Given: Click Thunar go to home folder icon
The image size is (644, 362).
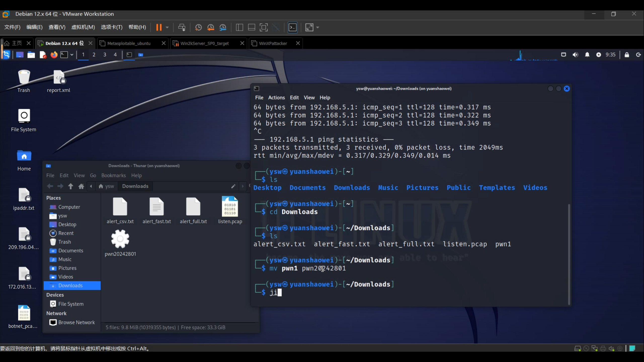Looking at the screenshot, I should [81, 186].
